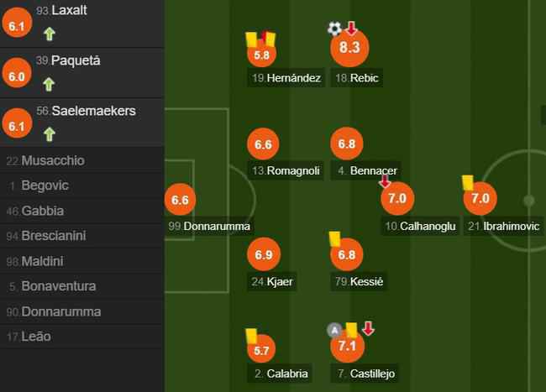Click the goal ball icon above Rebic
Image resolution: width=546 pixels, height=392 pixels.
(334, 29)
